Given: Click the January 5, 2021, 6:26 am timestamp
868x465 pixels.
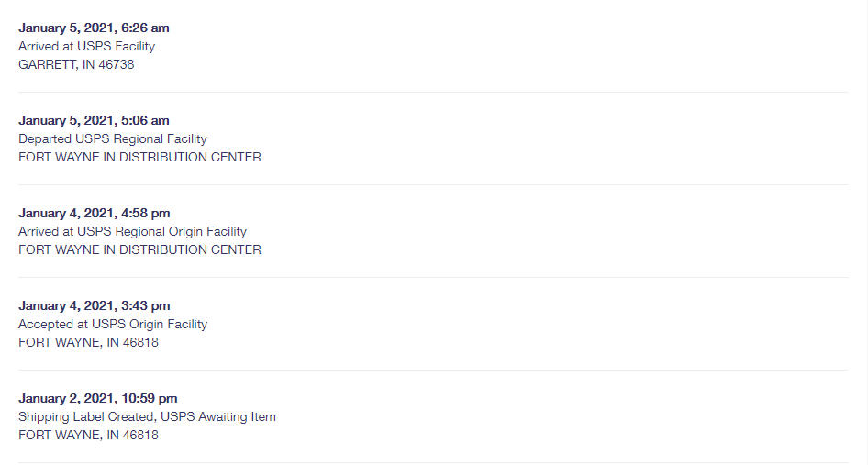Looking at the screenshot, I should point(94,28).
